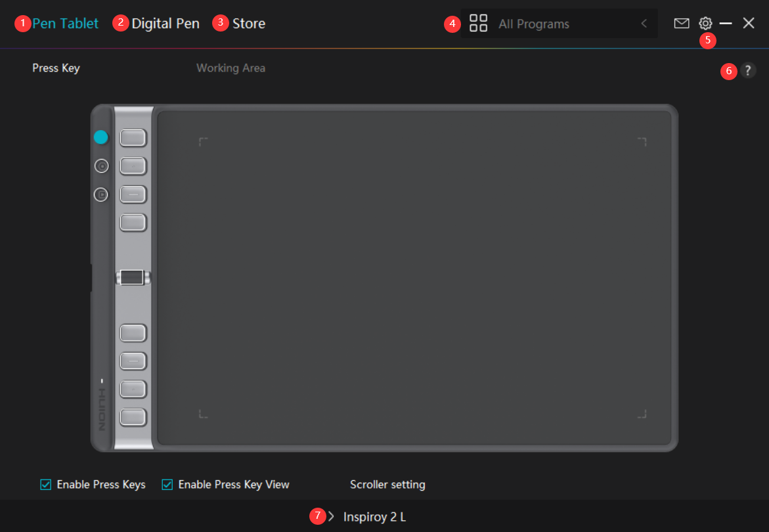Screen dimensions: 769x532
Task: Click the topmost press key on tablet
Action: coord(133,138)
